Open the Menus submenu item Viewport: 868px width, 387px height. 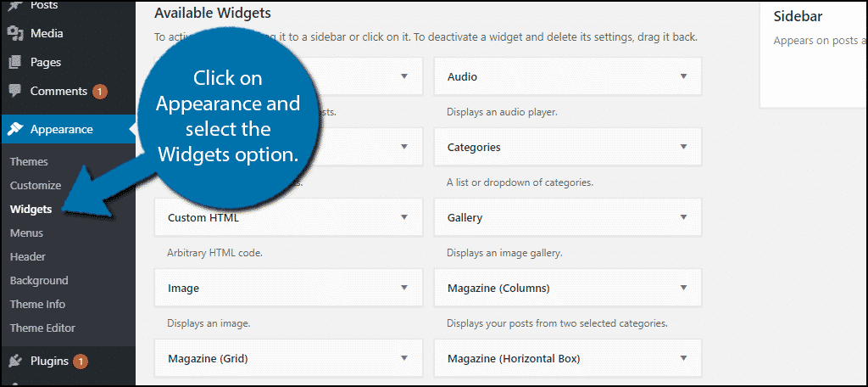[x=26, y=233]
